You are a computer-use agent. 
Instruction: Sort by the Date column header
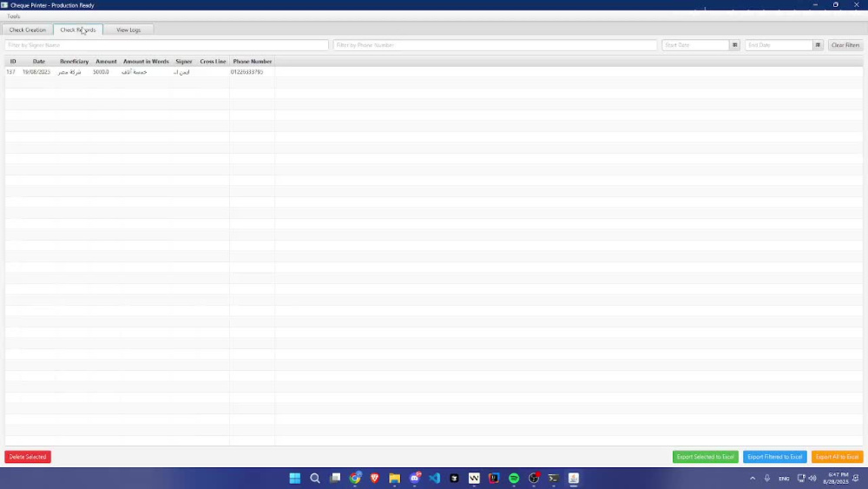click(x=39, y=62)
